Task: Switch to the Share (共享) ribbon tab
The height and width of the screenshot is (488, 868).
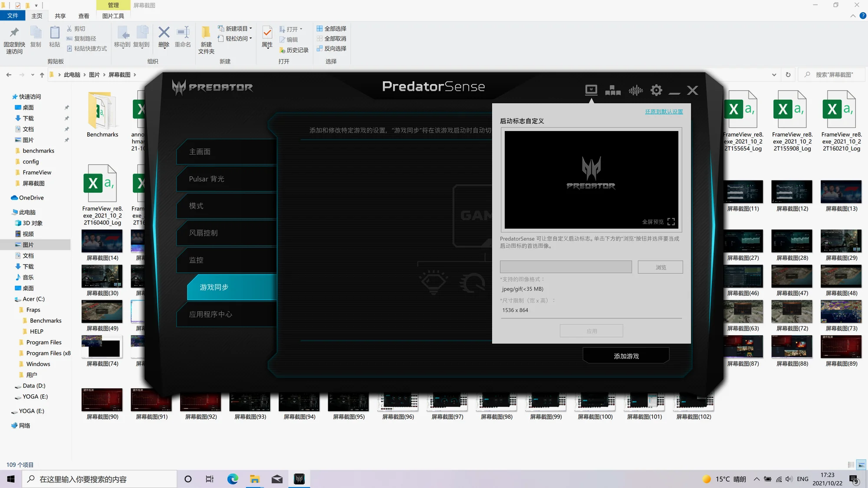Action: (x=60, y=16)
